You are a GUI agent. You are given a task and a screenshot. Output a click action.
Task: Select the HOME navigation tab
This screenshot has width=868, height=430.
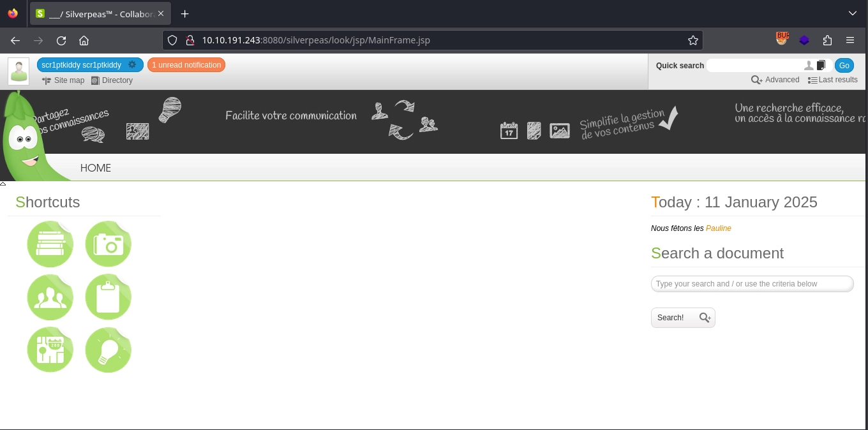[95, 168]
